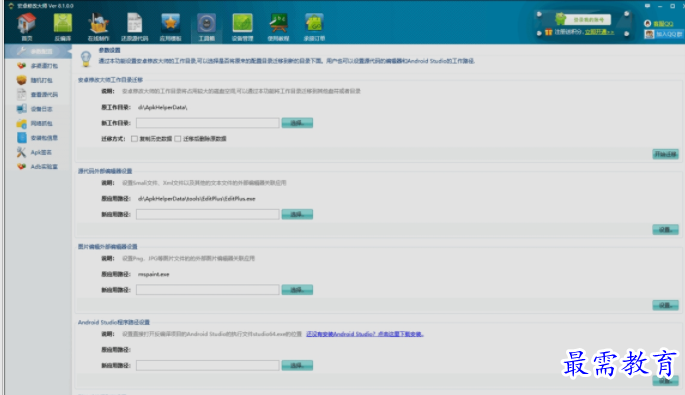This screenshot has height=395, width=685.
Task: Click the new work directory input field
Action: [x=208, y=123]
